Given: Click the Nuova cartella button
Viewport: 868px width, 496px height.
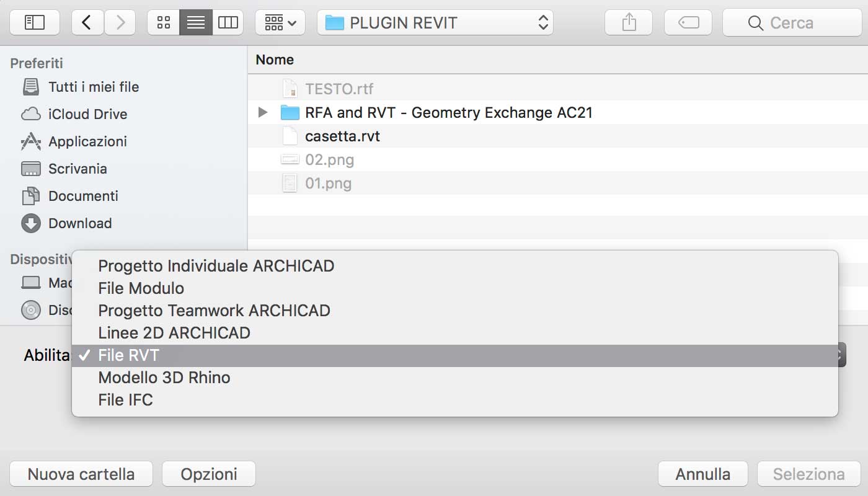Looking at the screenshot, I should pos(81,474).
